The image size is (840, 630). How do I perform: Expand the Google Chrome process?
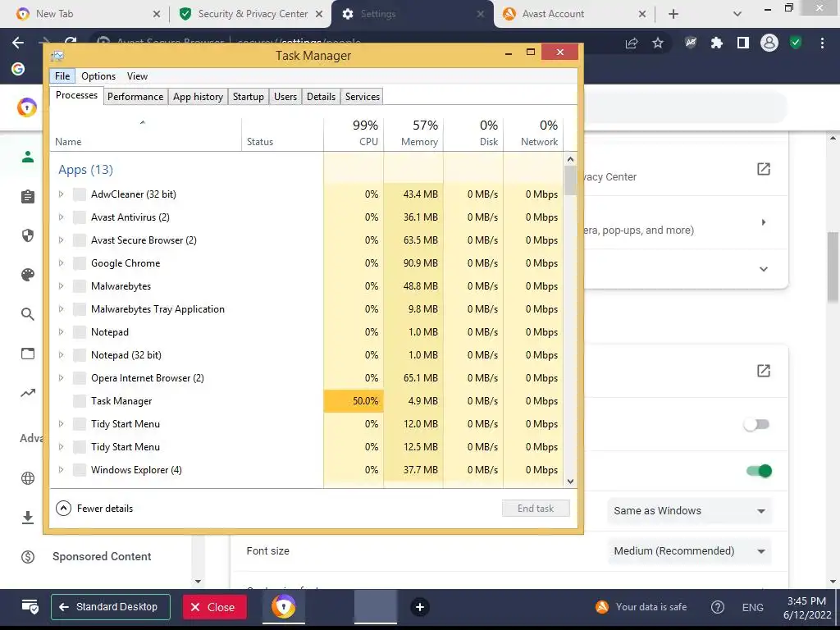tap(61, 263)
